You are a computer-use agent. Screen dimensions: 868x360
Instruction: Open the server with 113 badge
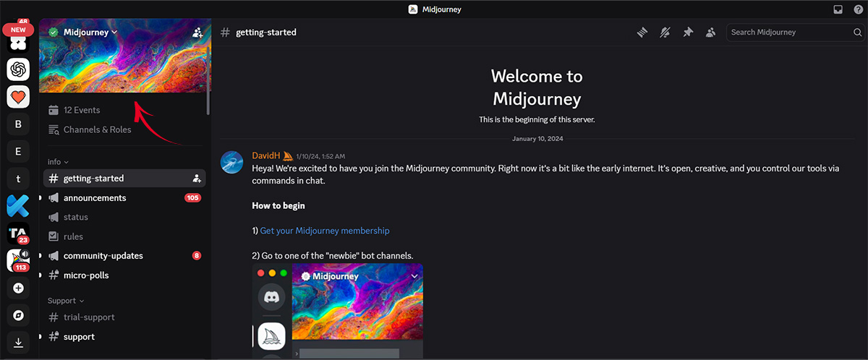point(18,260)
